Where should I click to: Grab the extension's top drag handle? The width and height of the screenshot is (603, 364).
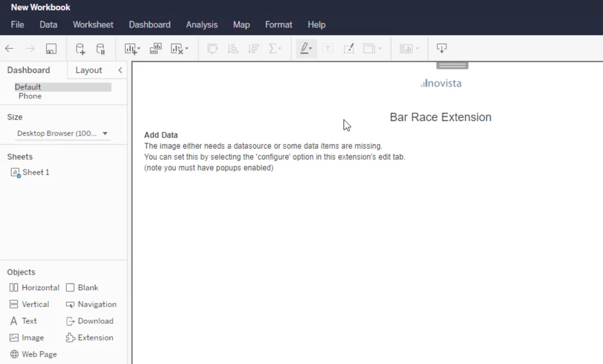tap(452, 65)
